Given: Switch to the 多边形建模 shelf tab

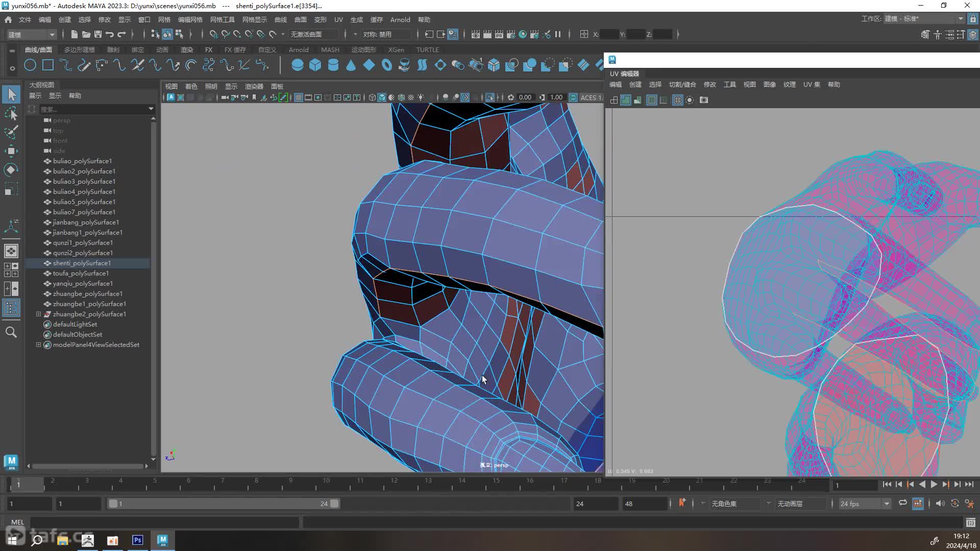Looking at the screenshot, I should click(x=80, y=49).
